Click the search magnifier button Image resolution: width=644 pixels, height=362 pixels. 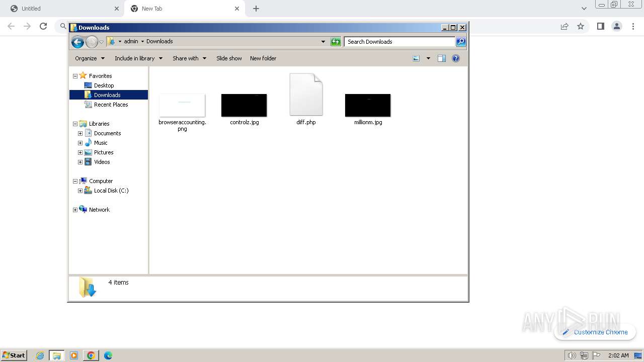pyautogui.click(x=461, y=42)
